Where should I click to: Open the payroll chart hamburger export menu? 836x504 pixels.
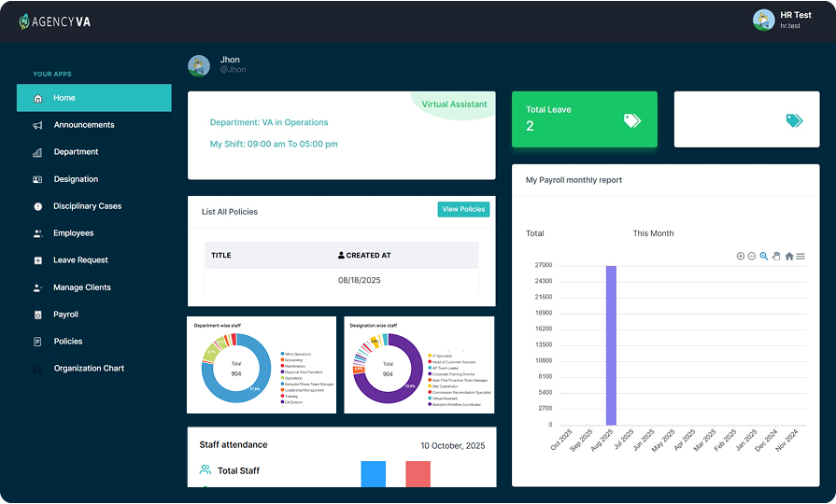[x=801, y=256]
